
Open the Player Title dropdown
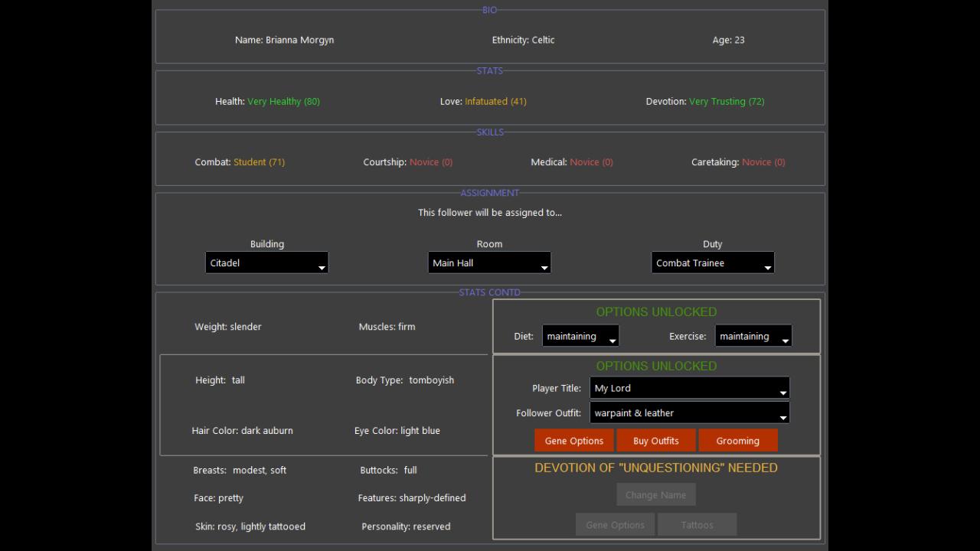point(690,388)
